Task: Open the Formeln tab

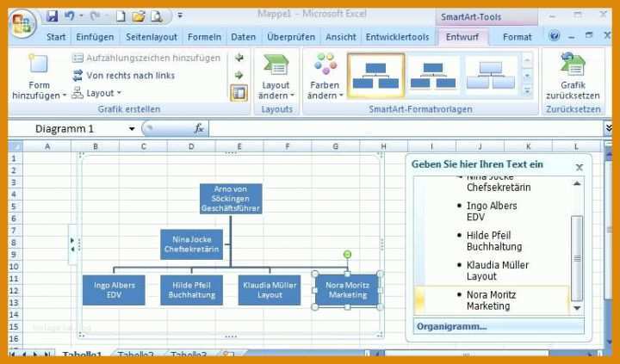Action: [x=204, y=37]
